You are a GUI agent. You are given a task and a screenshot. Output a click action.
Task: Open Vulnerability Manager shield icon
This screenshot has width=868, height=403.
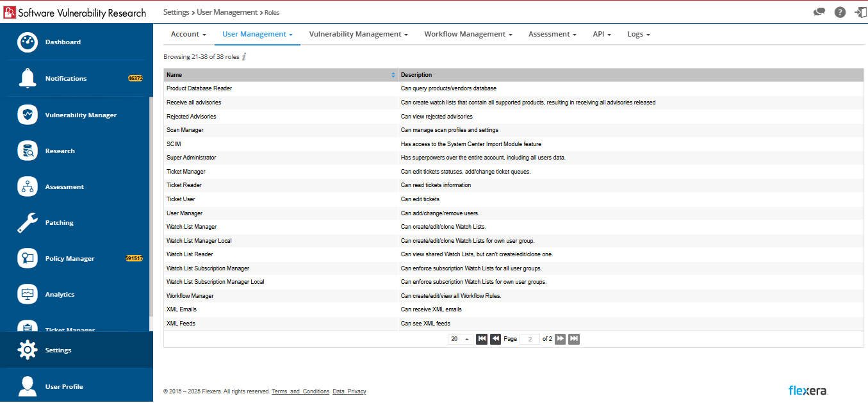click(28, 115)
